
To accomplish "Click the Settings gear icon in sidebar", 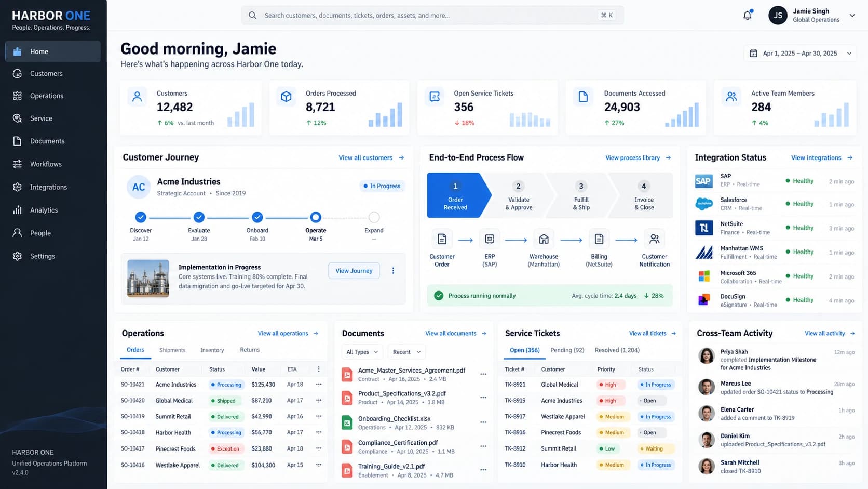I will (x=17, y=256).
